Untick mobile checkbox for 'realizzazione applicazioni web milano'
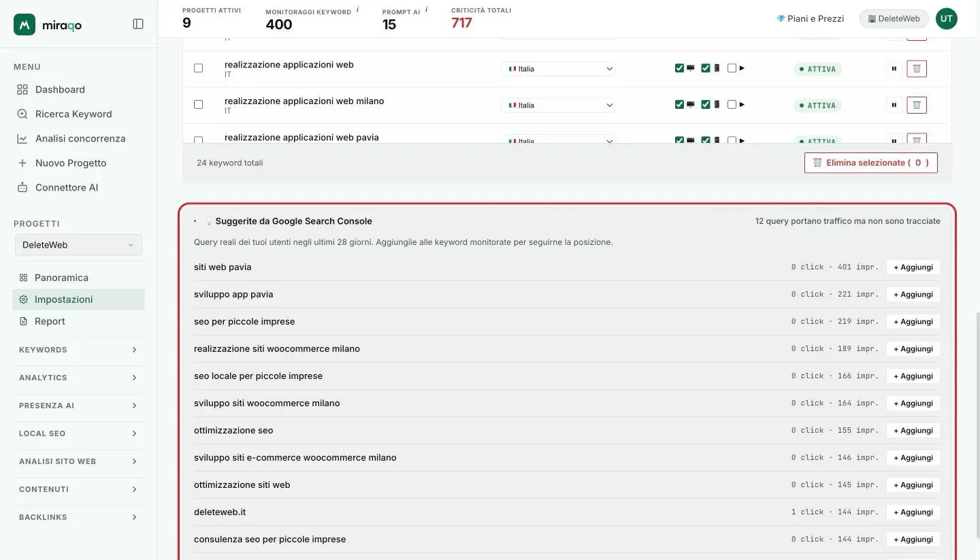This screenshot has height=560, width=980. tap(706, 105)
